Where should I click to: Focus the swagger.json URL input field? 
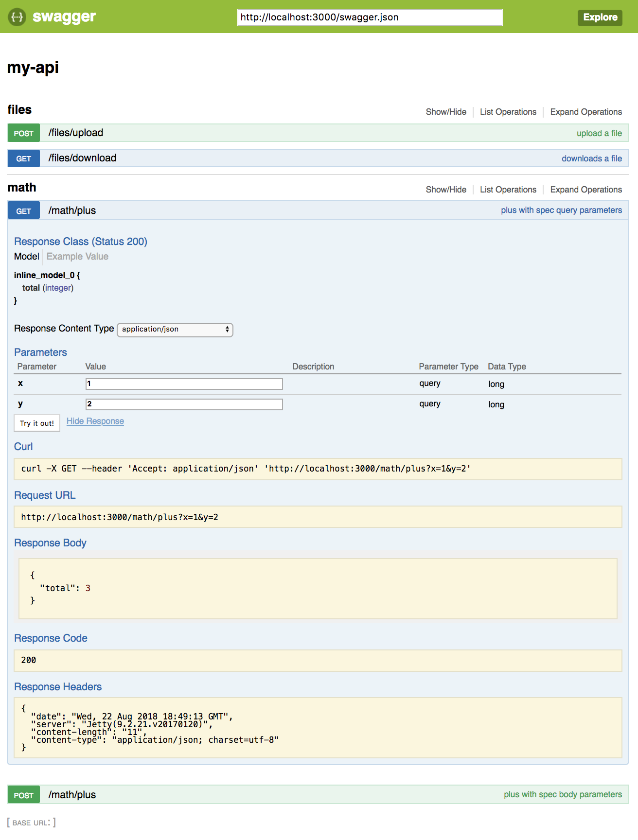(x=370, y=17)
